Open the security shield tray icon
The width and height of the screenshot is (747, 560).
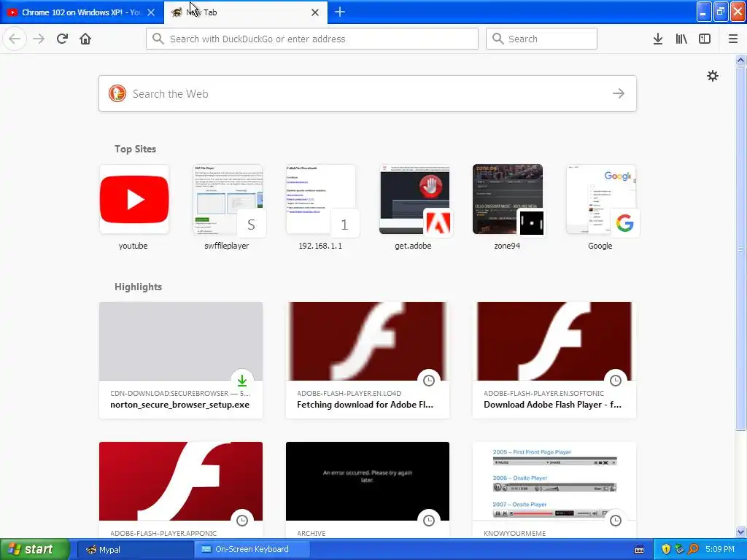tap(666, 549)
